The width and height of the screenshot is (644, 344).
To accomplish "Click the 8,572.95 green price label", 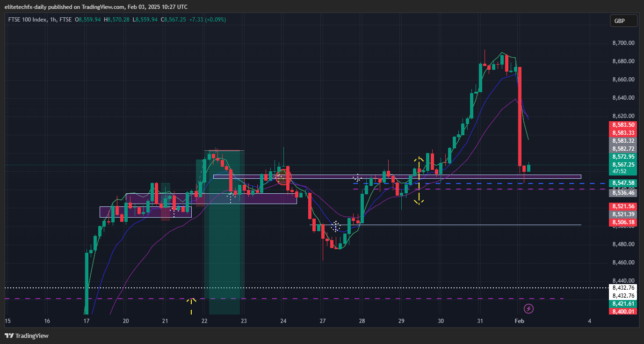I will [623, 157].
